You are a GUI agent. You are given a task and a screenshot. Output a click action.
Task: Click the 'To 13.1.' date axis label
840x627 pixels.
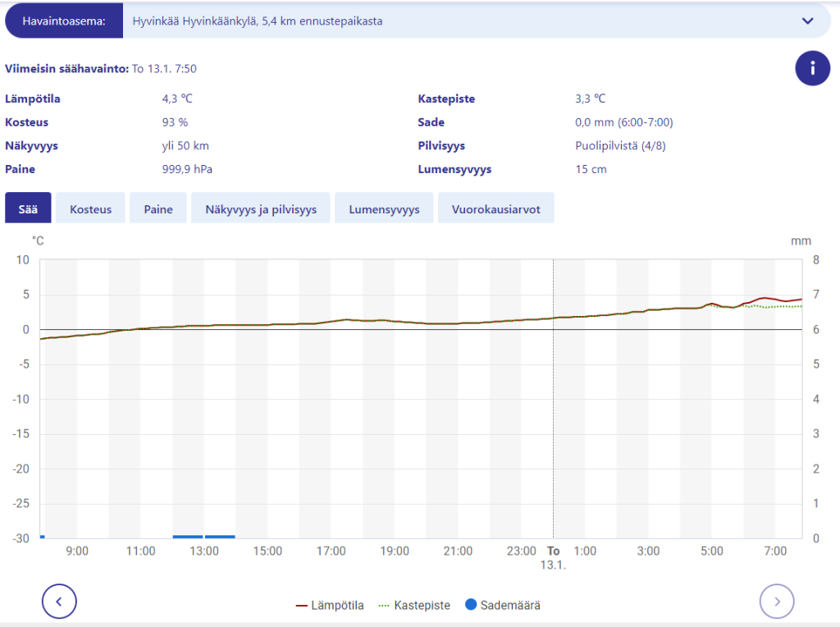point(553,558)
